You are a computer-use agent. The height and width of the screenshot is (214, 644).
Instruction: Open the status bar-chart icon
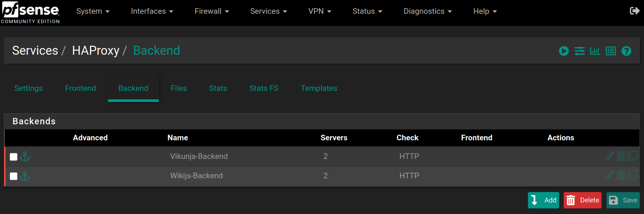coord(595,51)
